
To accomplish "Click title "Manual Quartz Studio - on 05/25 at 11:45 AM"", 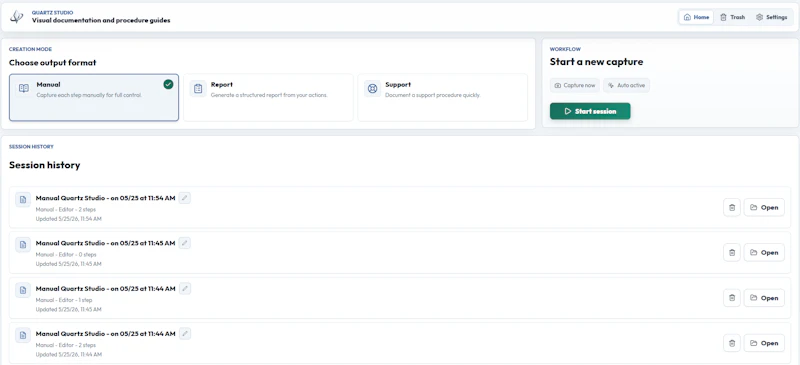I will pos(106,243).
